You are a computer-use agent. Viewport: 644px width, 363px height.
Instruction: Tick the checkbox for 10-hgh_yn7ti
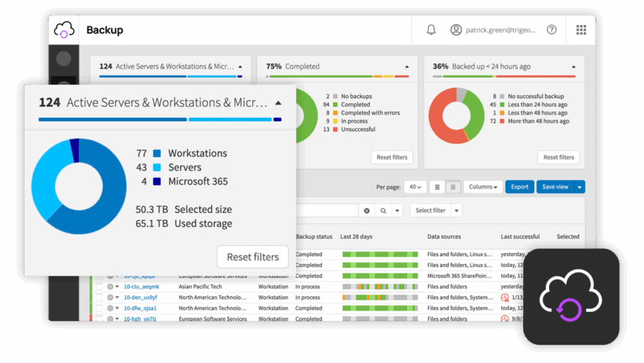[99, 319]
